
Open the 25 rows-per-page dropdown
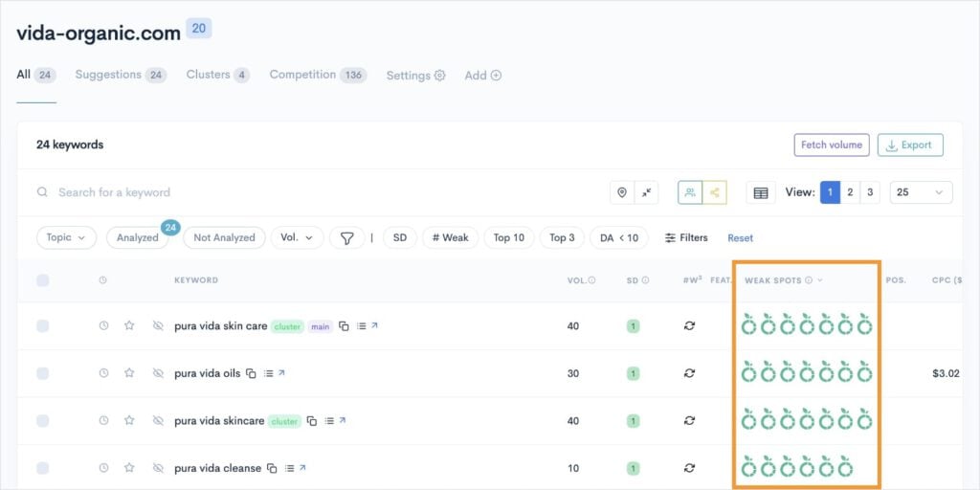[x=922, y=192]
